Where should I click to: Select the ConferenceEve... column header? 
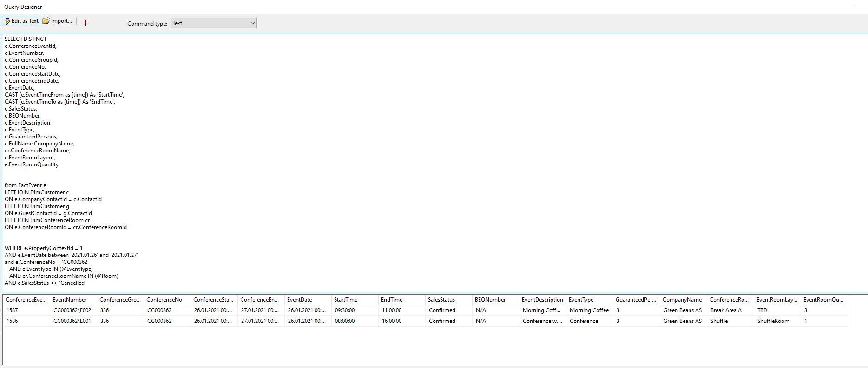point(26,300)
